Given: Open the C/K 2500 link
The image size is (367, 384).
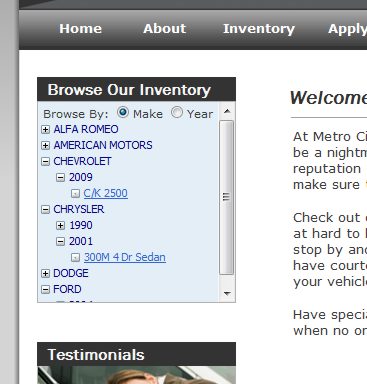Looking at the screenshot, I should pyautogui.click(x=106, y=193).
